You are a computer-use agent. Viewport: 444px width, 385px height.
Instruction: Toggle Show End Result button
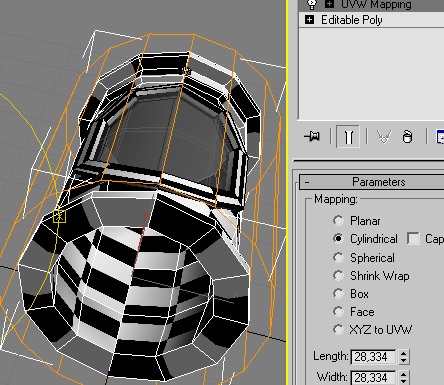pos(348,136)
